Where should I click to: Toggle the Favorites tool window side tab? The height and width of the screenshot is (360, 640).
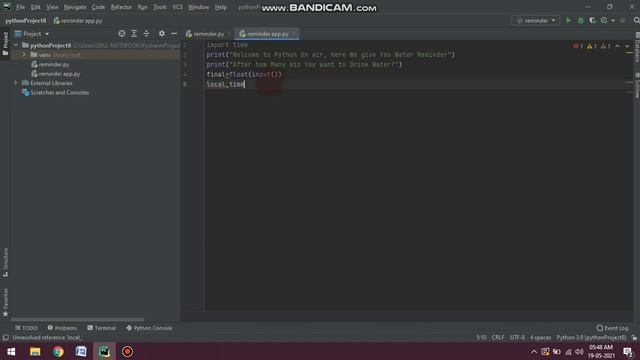(5, 302)
